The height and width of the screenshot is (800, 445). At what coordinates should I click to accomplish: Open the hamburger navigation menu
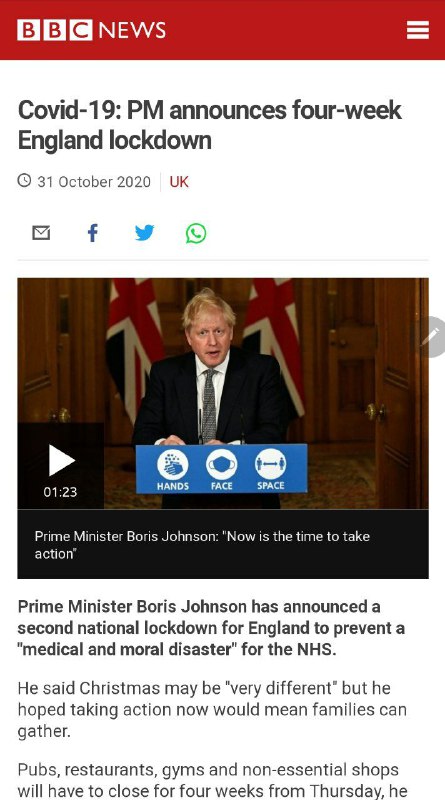(x=417, y=30)
